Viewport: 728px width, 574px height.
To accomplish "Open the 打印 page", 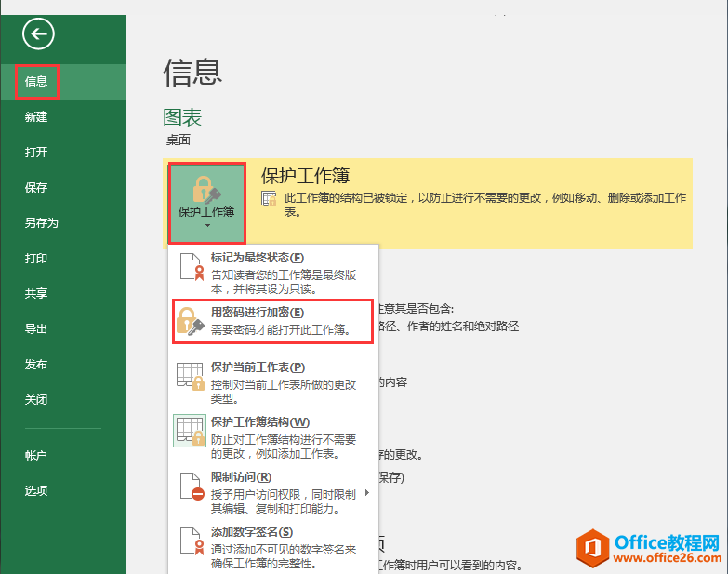I will click(x=36, y=259).
